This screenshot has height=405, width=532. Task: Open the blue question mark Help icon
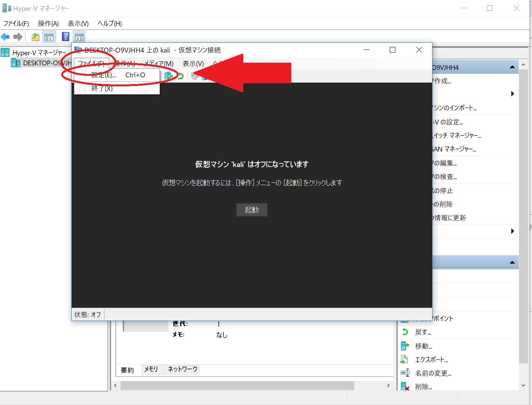click(66, 37)
